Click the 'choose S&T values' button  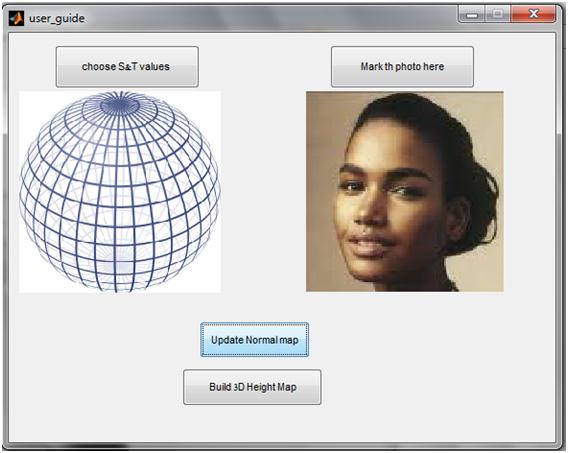coord(127,67)
